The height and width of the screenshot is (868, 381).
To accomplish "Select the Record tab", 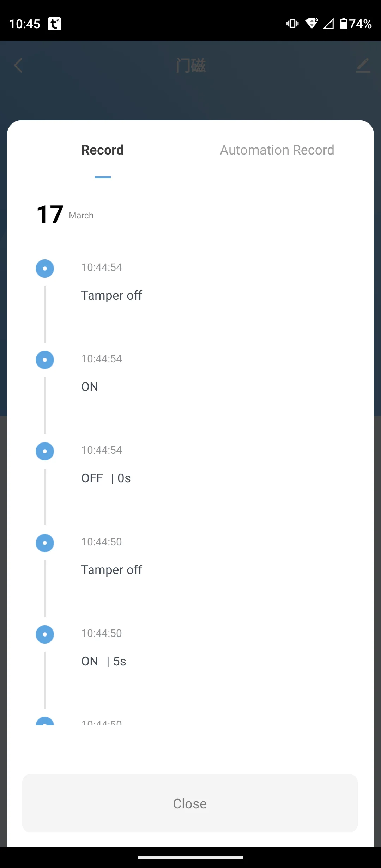I will tap(103, 150).
